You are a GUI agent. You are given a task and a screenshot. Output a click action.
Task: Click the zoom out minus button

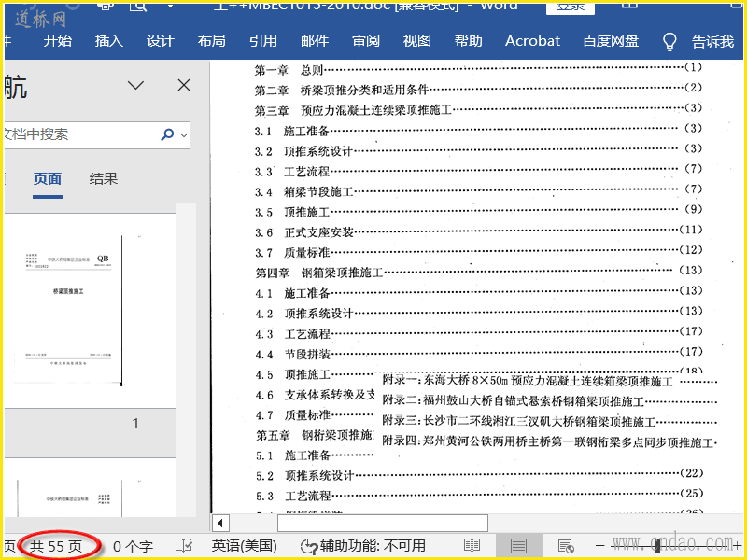(x=600, y=545)
